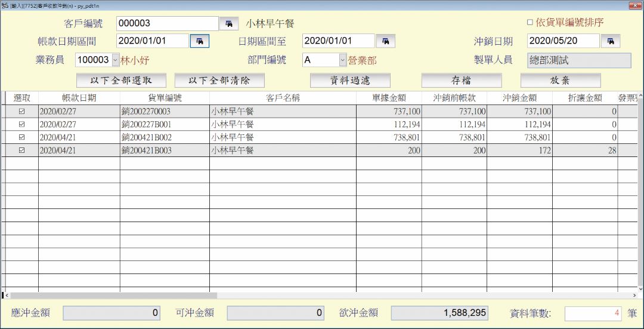Click 客戶名稱 column header
Image resolution: width=644 pixels, height=329 pixels.
click(x=283, y=98)
